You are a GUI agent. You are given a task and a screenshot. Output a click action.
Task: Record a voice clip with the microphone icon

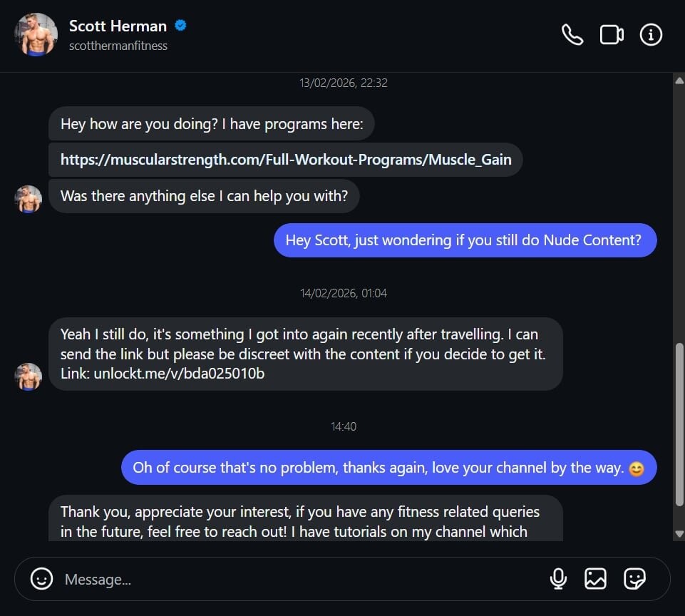(x=559, y=578)
